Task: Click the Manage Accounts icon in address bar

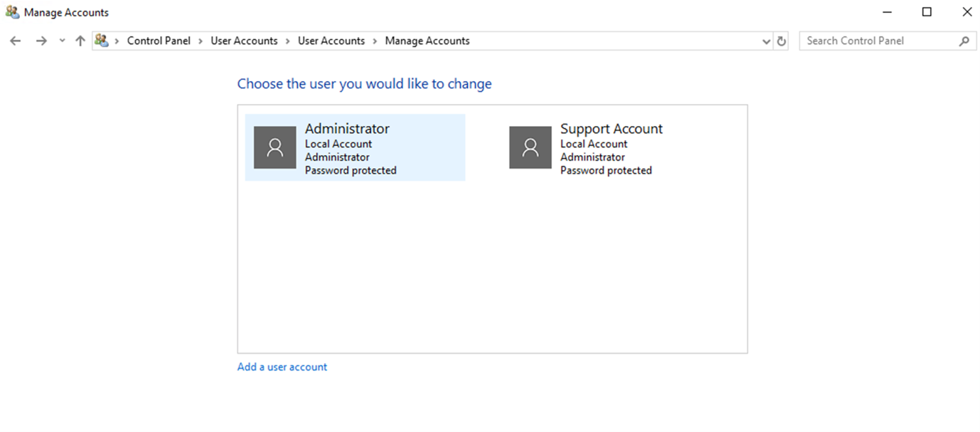Action: [x=102, y=41]
